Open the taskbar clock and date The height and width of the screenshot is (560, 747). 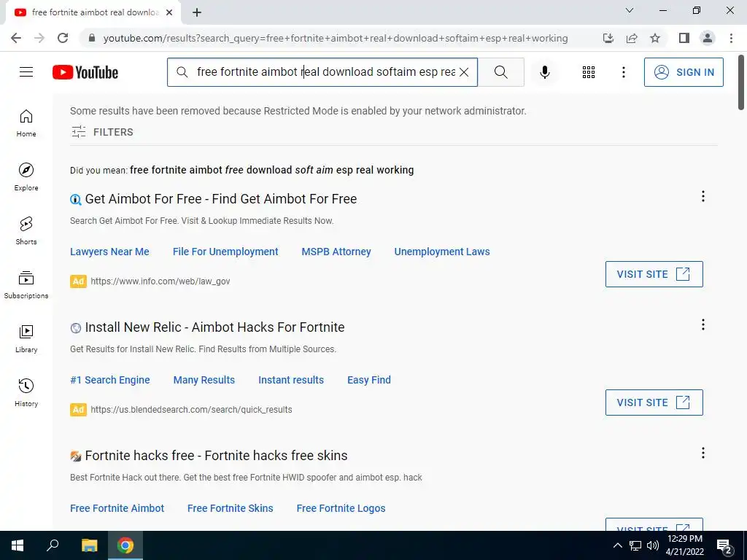pyautogui.click(x=684, y=545)
